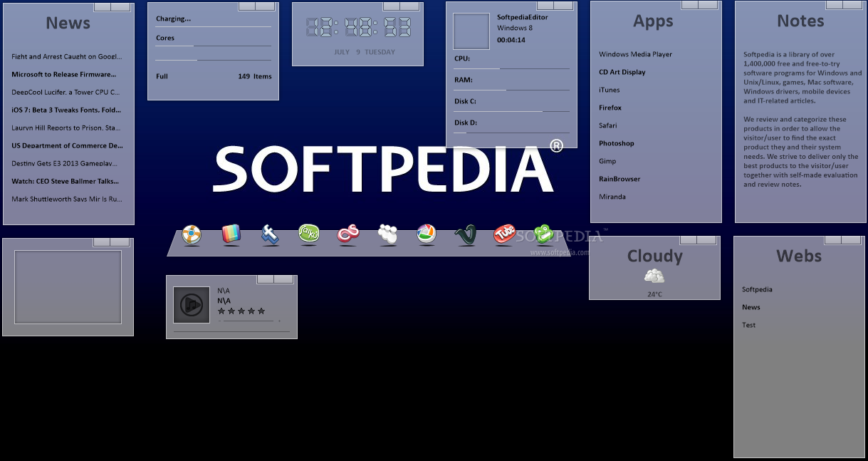Viewport: 868px width, 461px height.
Task: Click the 'Apps' widget title
Action: coord(653,21)
